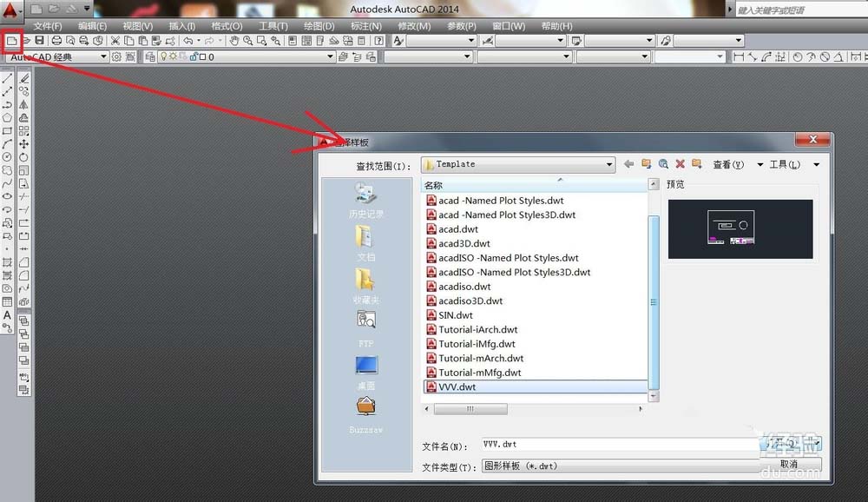This screenshot has width=868, height=502.
Task: Click the New drawing icon
Action: [x=11, y=41]
